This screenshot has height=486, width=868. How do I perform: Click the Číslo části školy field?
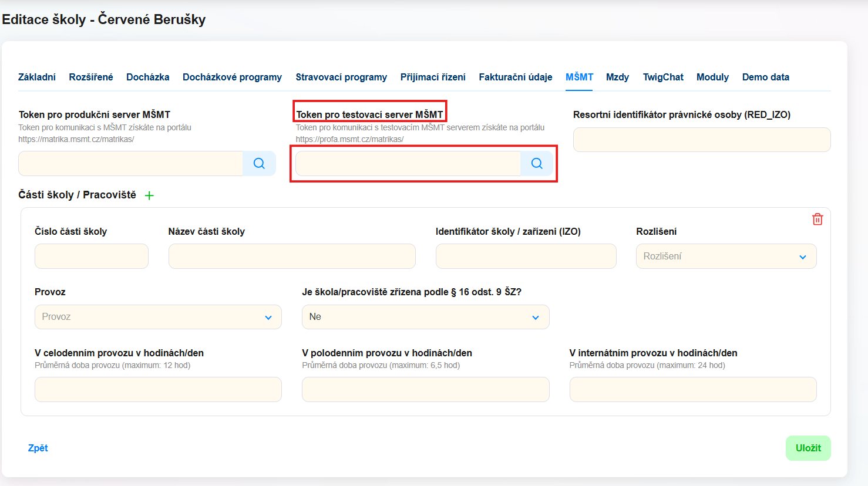point(92,256)
